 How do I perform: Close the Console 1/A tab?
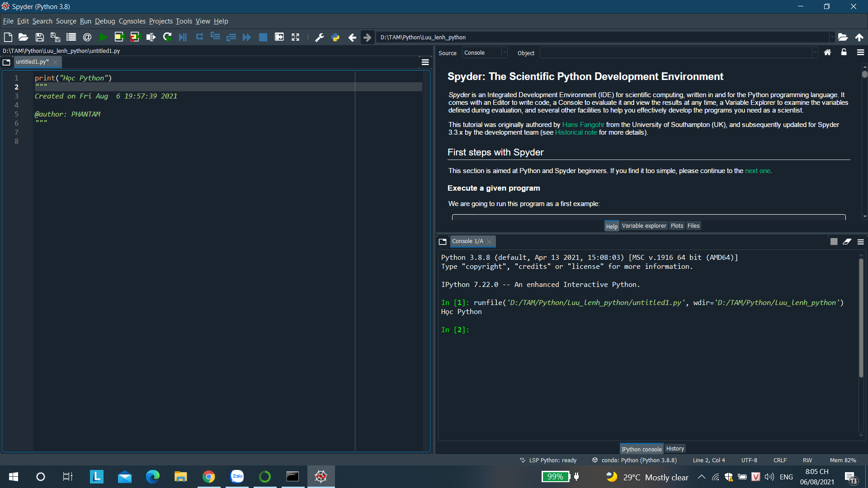(489, 242)
